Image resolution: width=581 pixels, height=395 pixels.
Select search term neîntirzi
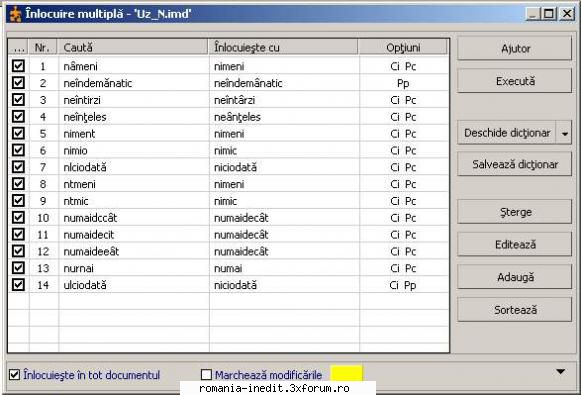[x=82, y=100]
